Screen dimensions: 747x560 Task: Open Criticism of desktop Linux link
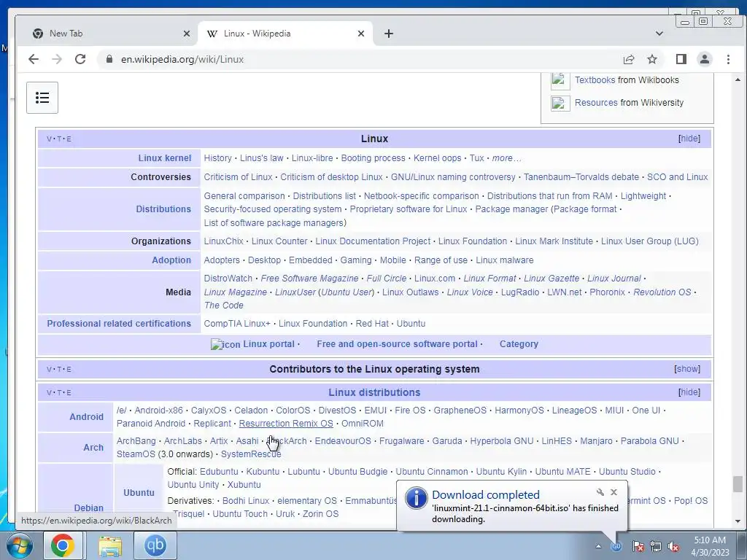[331, 177]
